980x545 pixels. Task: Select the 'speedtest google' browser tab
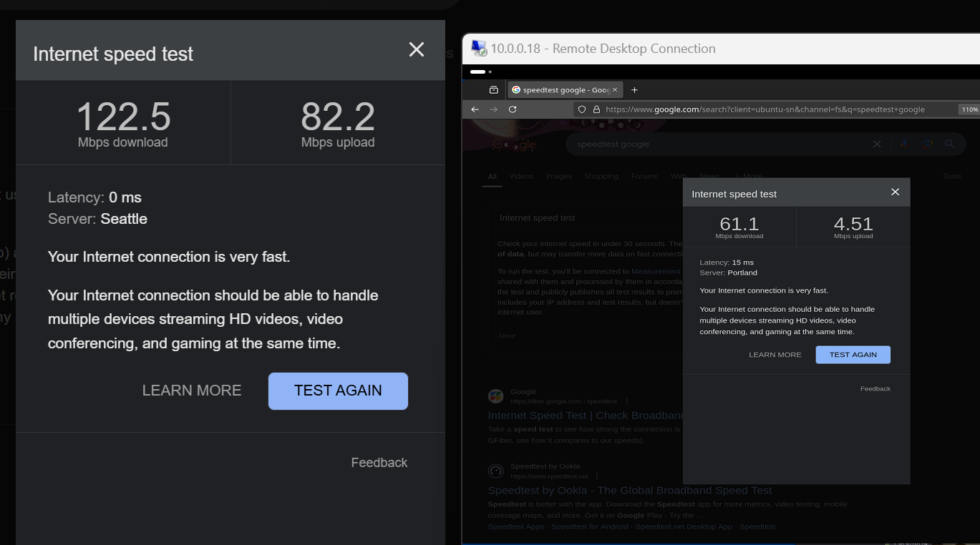pos(560,90)
